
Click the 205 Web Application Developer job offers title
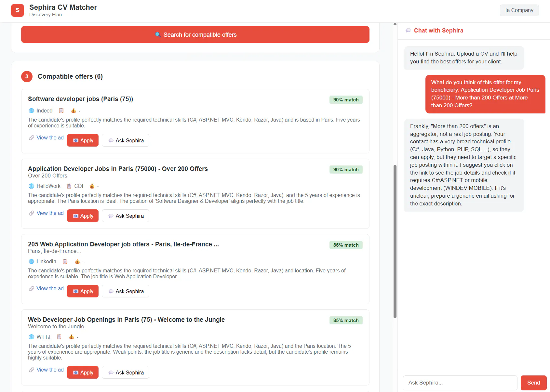tap(123, 244)
